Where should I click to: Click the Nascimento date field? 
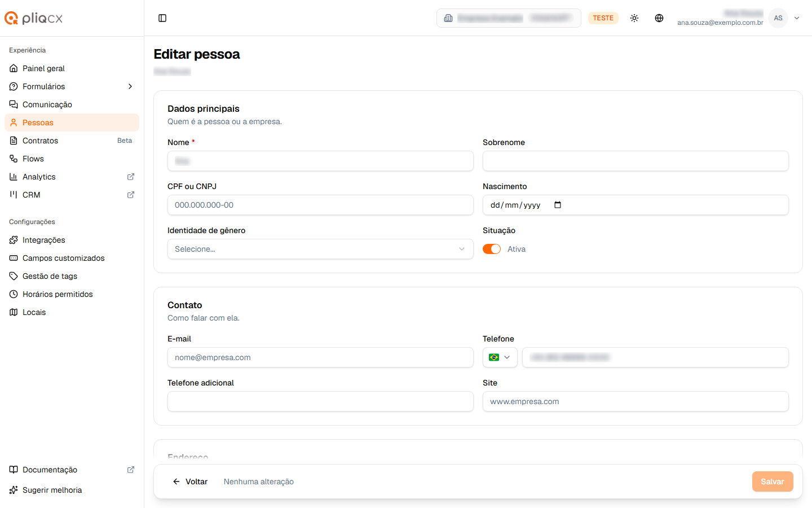point(636,205)
